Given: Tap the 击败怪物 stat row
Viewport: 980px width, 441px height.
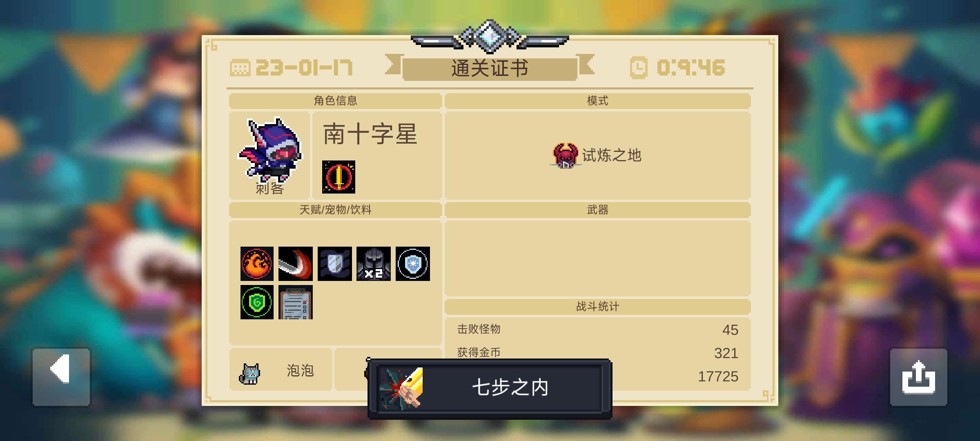Looking at the screenshot, I should point(597,330).
